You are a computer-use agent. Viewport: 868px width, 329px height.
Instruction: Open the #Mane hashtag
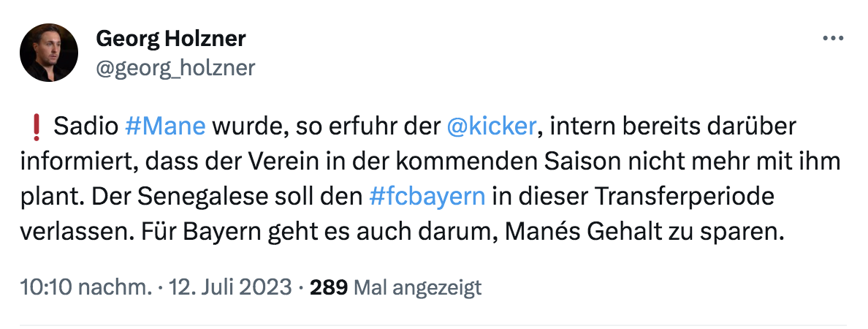point(166,126)
